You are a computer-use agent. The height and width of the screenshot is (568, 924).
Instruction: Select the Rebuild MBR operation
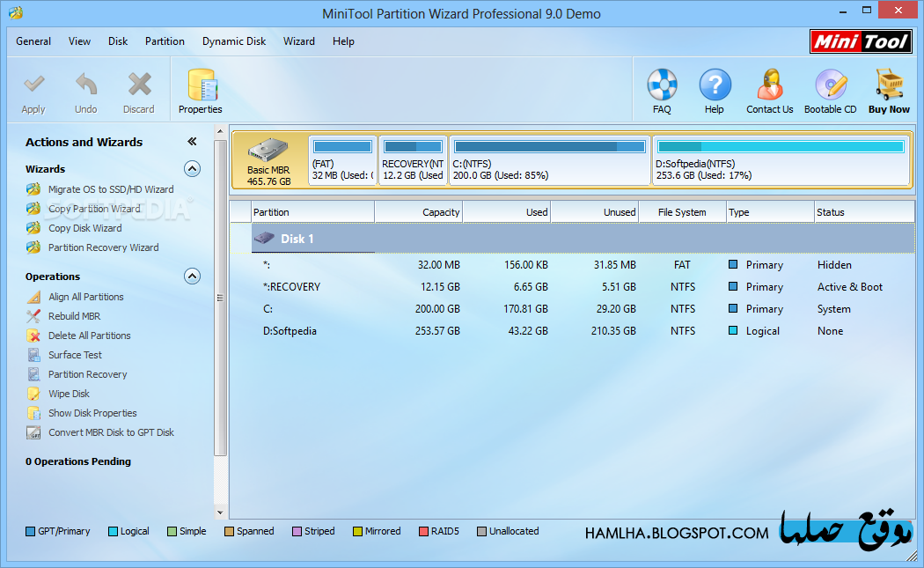click(74, 316)
